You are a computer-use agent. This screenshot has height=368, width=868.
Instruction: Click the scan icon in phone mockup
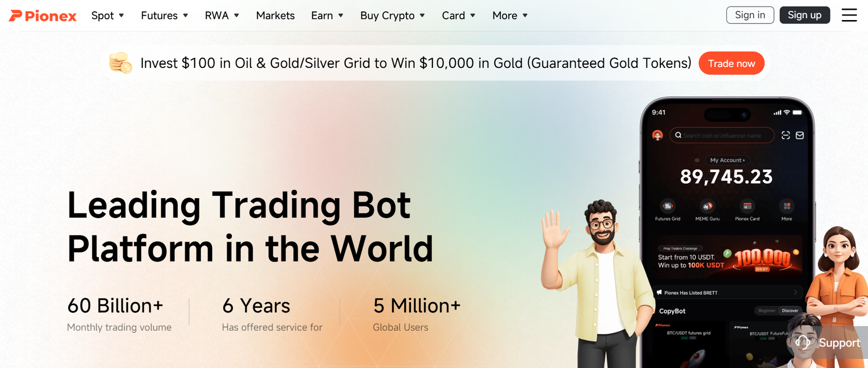786,135
